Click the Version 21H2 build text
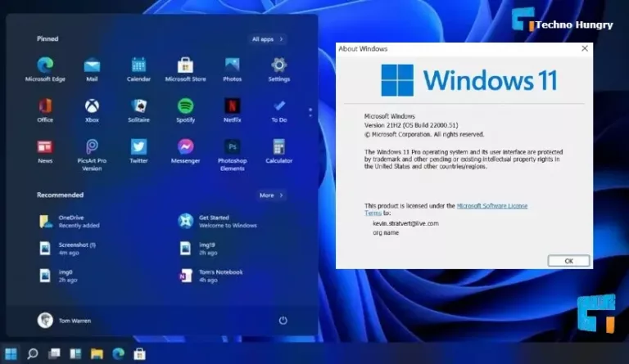The height and width of the screenshot is (364, 629). 411,125
